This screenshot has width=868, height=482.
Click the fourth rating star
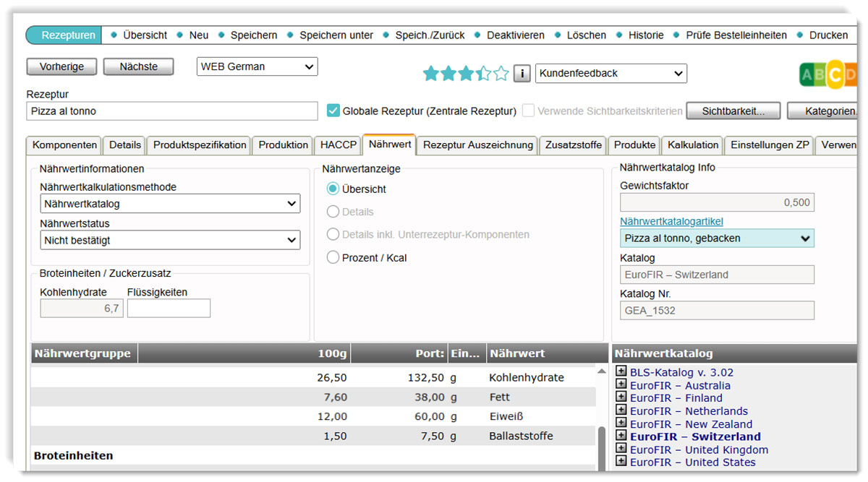coord(484,73)
